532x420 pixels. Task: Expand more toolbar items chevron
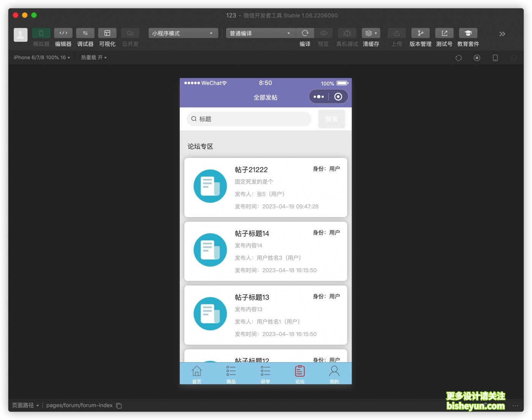[x=502, y=34]
